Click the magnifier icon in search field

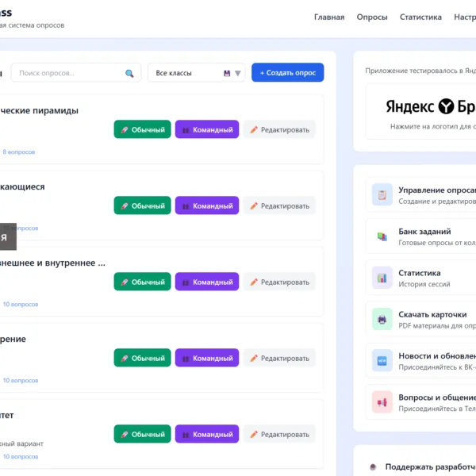[129, 73]
